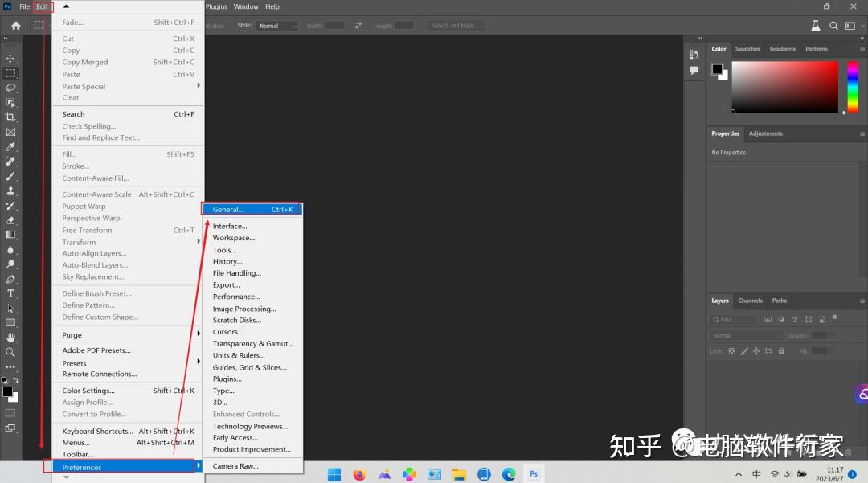Open the Style dropdown set to Normal

coord(276,26)
